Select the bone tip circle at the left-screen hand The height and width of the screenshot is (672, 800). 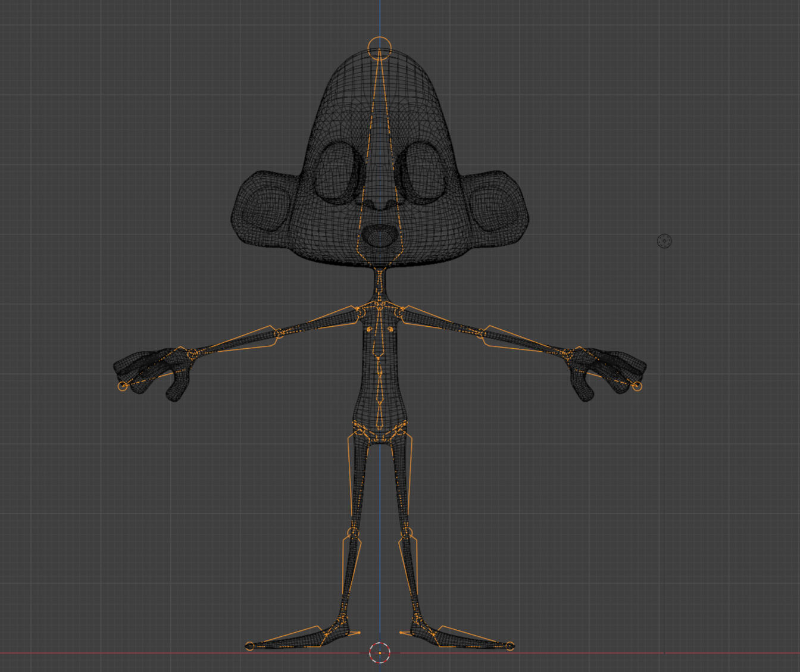pos(123,386)
